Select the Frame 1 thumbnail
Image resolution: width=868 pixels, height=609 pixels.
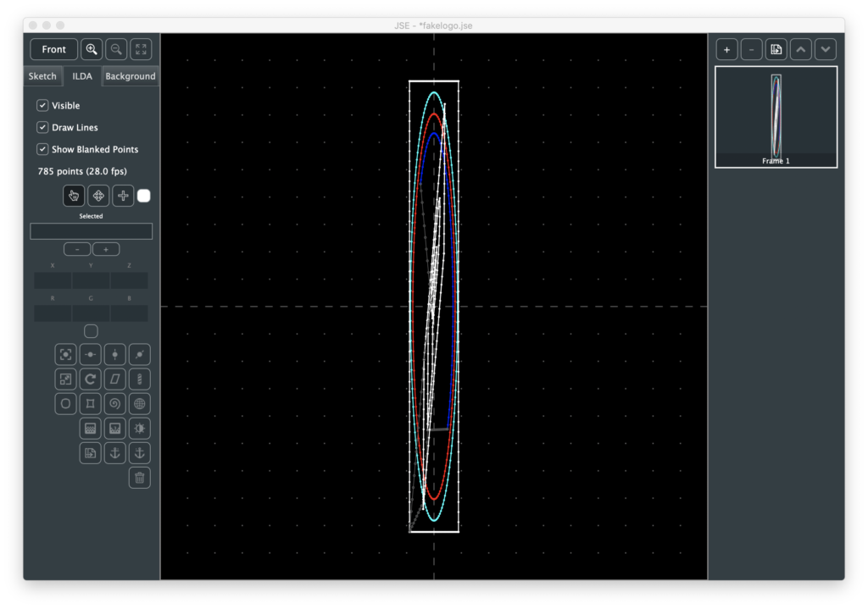coord(776,117)
